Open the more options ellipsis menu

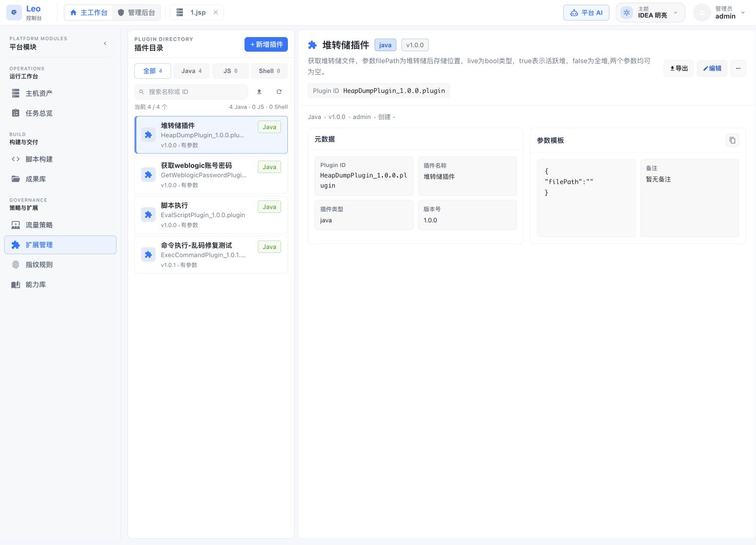click(738, 68)
